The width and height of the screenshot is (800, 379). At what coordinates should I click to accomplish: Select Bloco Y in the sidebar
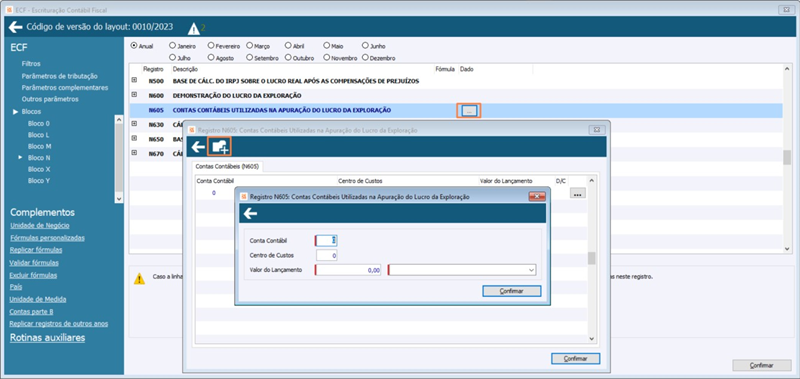point(39,181)
